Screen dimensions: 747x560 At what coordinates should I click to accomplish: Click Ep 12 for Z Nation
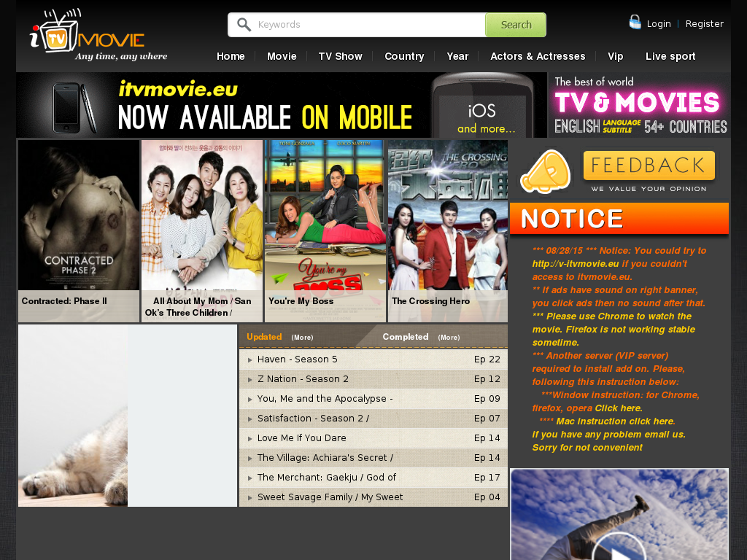pyautogui.click(x=487, y=379)
